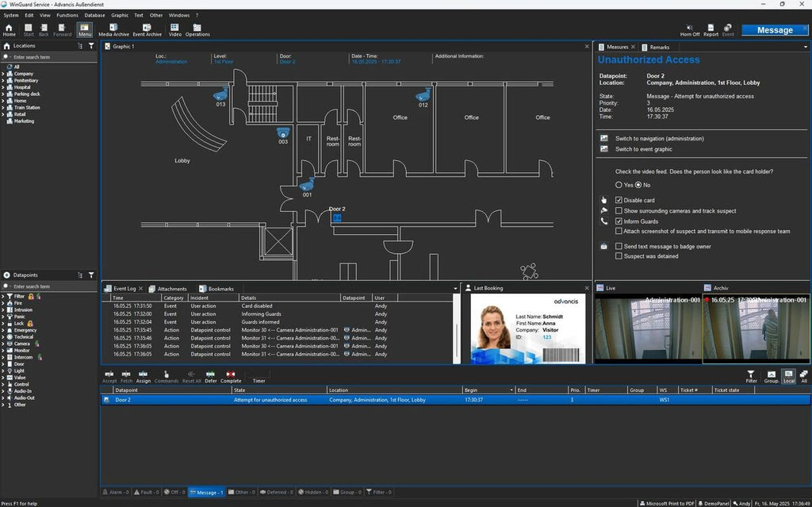Click the blue Message button
This screenshot has width=812, height=507.
pyautogui.click(x=775, y=30)
